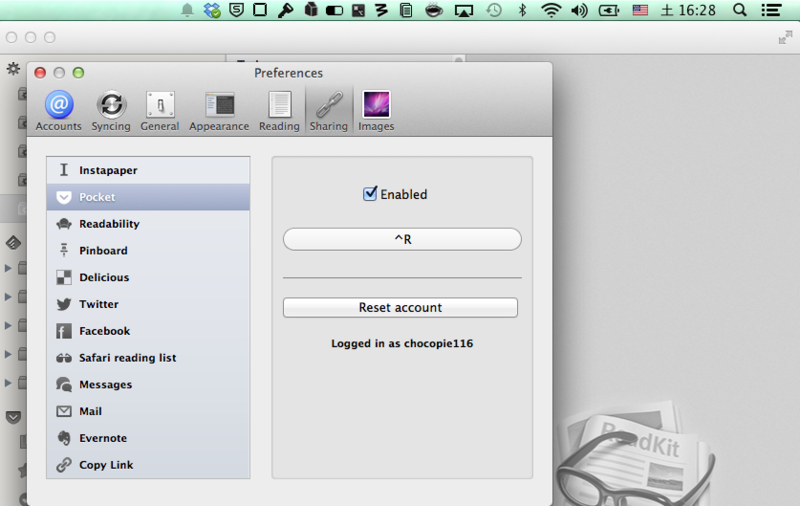Open the Wi-Fi menu bar item
The width and height of the screenshot is (800, 506).
tap(551, 10)
